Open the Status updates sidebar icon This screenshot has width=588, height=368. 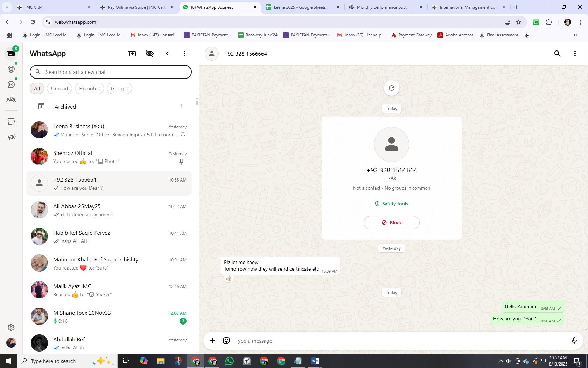click(11, 69)
